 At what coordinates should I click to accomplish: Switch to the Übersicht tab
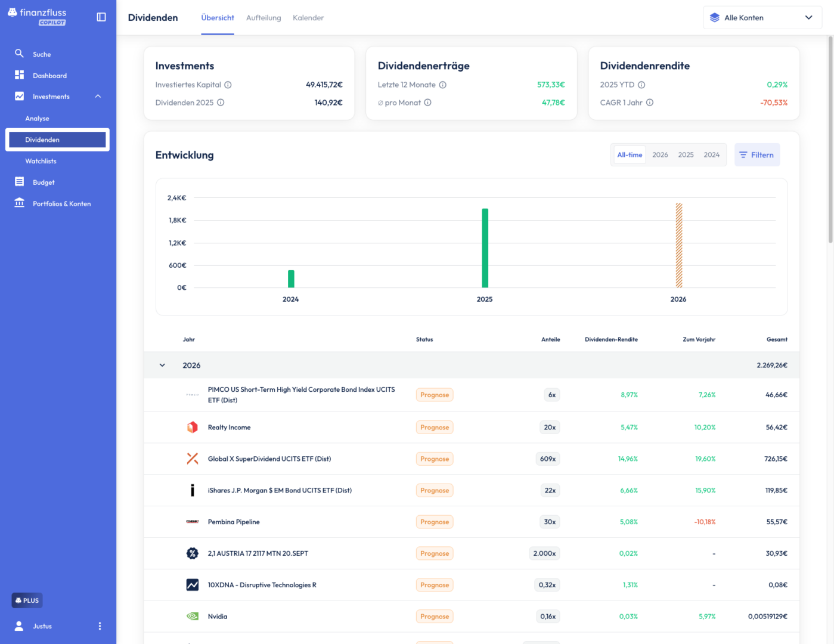(x=218, y=18)
